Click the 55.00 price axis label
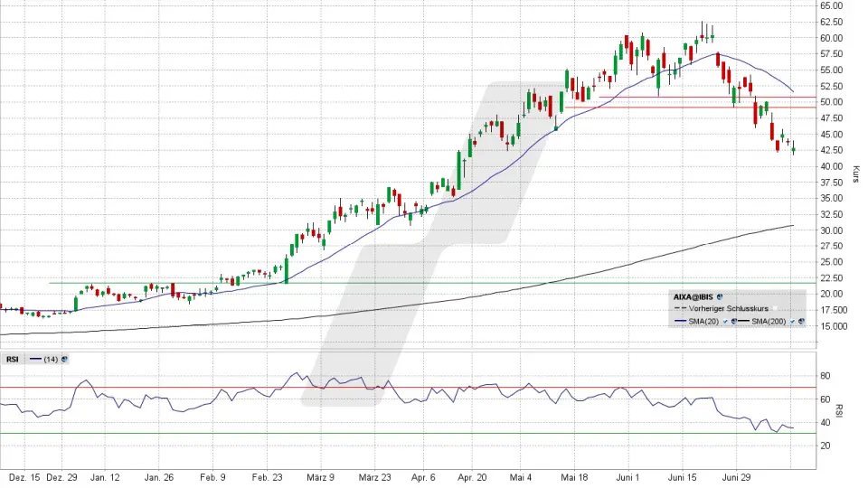The image size is (868, 488). tap(832, 70)
